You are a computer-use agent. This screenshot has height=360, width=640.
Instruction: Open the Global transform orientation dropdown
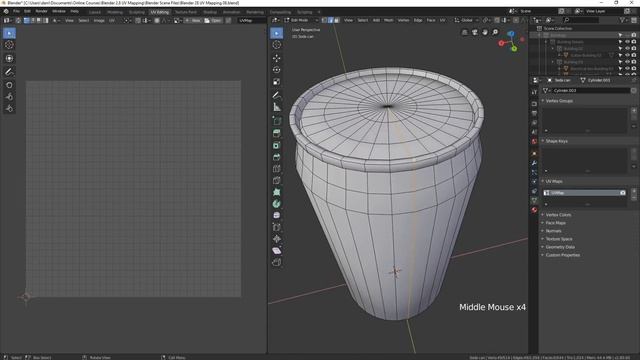coord(466,20)
